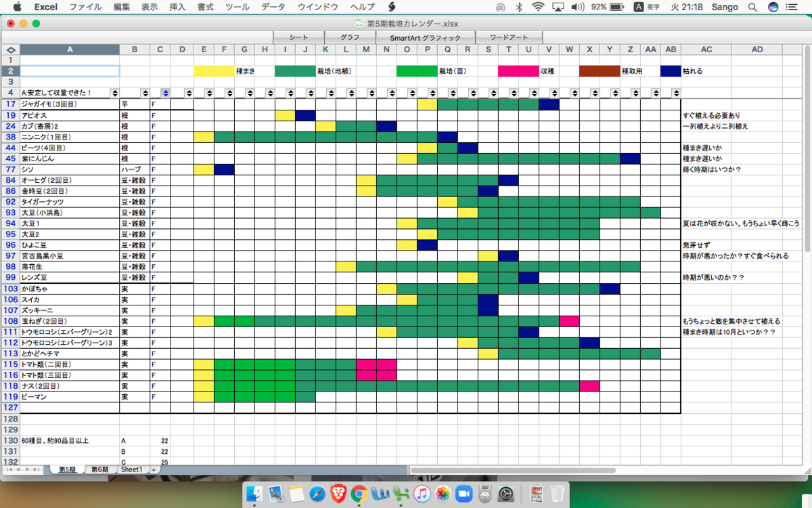Open the Apple menu
812x508 pixels.
[16, 7]
